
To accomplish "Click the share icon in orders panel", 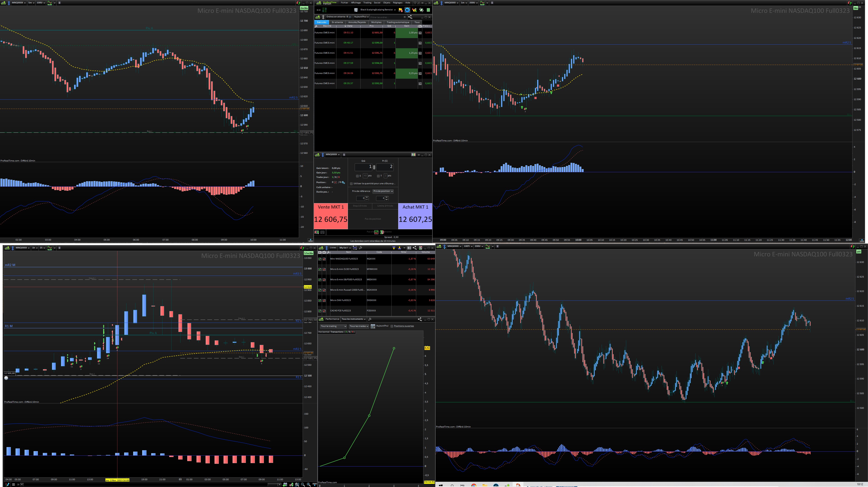I will click(x=410, y=17).
